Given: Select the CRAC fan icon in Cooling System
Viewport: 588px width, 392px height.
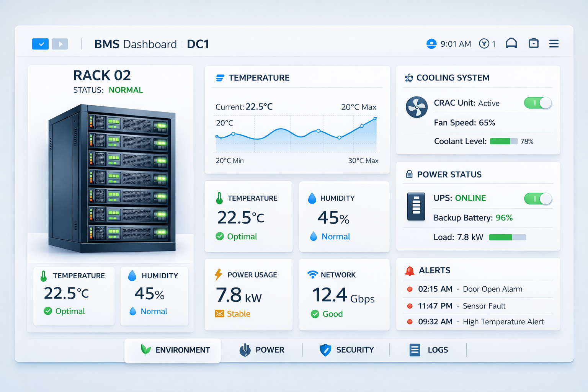Looking at the screenshot, I should [417, 108].
